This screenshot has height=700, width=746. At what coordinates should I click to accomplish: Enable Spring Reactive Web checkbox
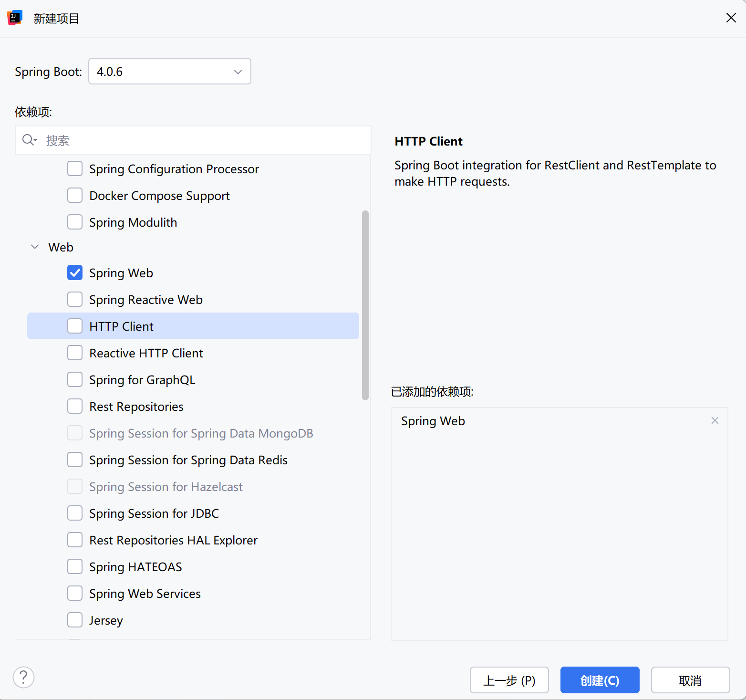75,299
